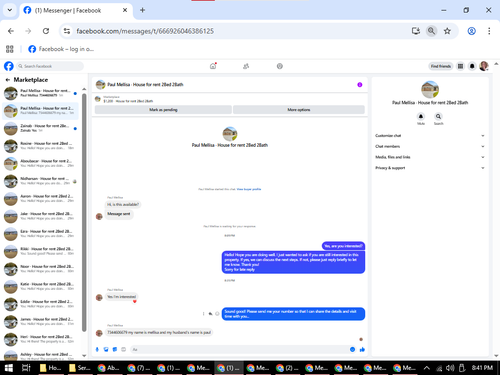Image resolution: width=500 pixels, height=375 pixels.
Task: Open the emoji picker in message box
Action: (352, 349)
